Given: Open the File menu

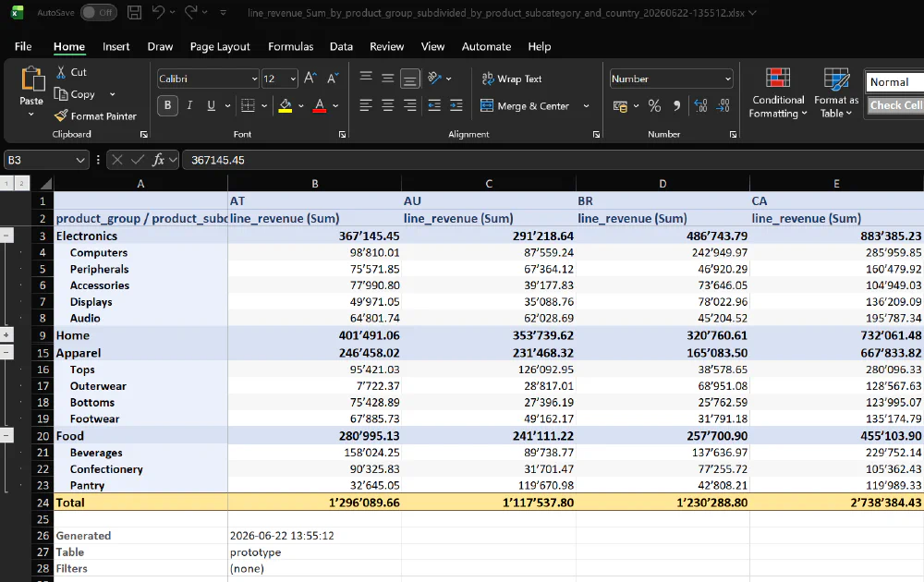Looking at the screenshot, I should 23,46.
